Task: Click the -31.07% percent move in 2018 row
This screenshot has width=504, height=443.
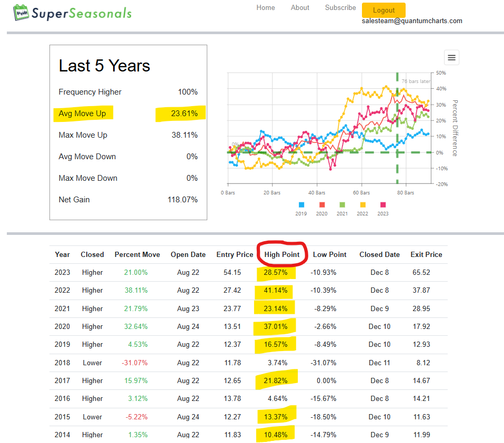Action: 135,363
